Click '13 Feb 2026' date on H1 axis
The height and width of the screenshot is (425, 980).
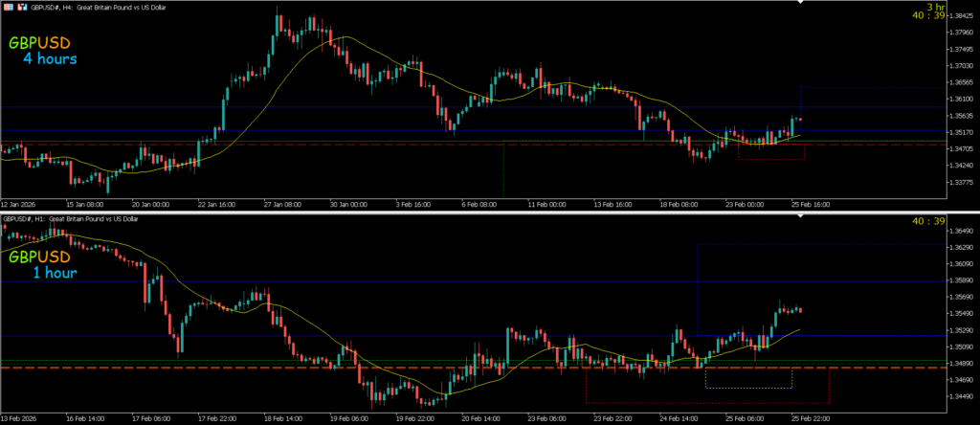click(x=19, y=418)
